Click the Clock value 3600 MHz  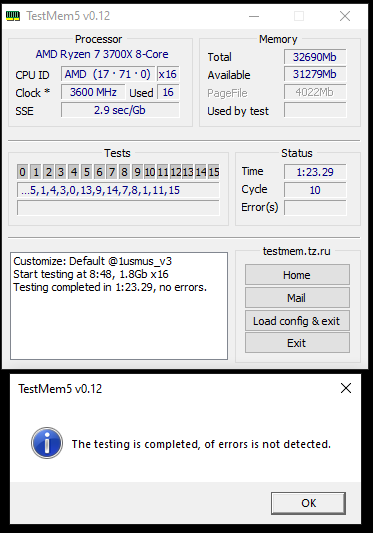pos(93,92)
